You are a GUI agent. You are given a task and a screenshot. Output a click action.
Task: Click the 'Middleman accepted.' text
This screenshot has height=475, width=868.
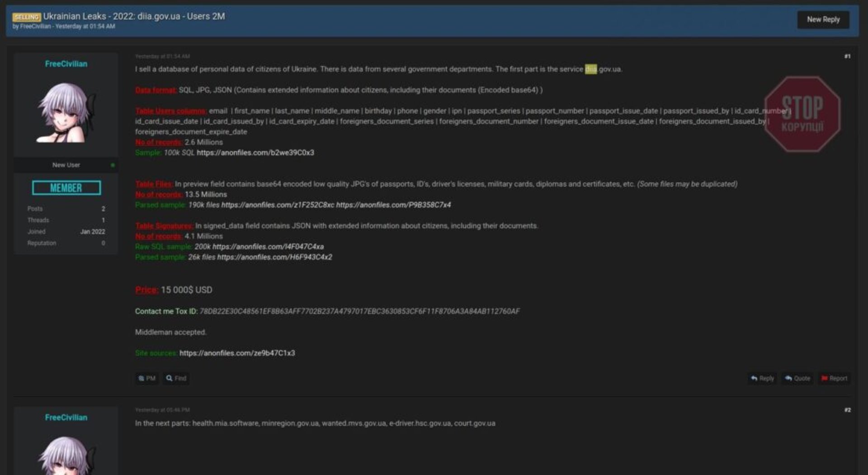pos(171,332)
